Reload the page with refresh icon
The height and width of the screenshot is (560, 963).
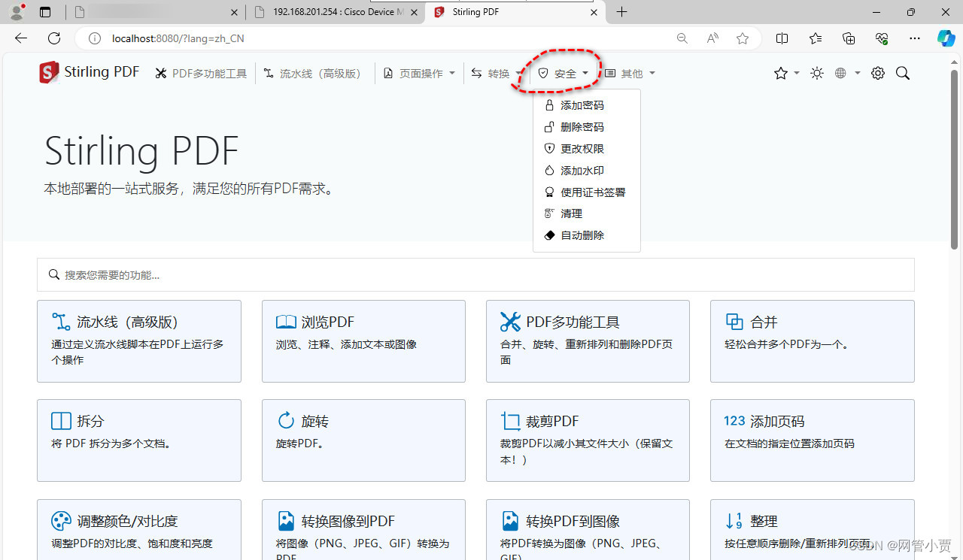(54, 38)
